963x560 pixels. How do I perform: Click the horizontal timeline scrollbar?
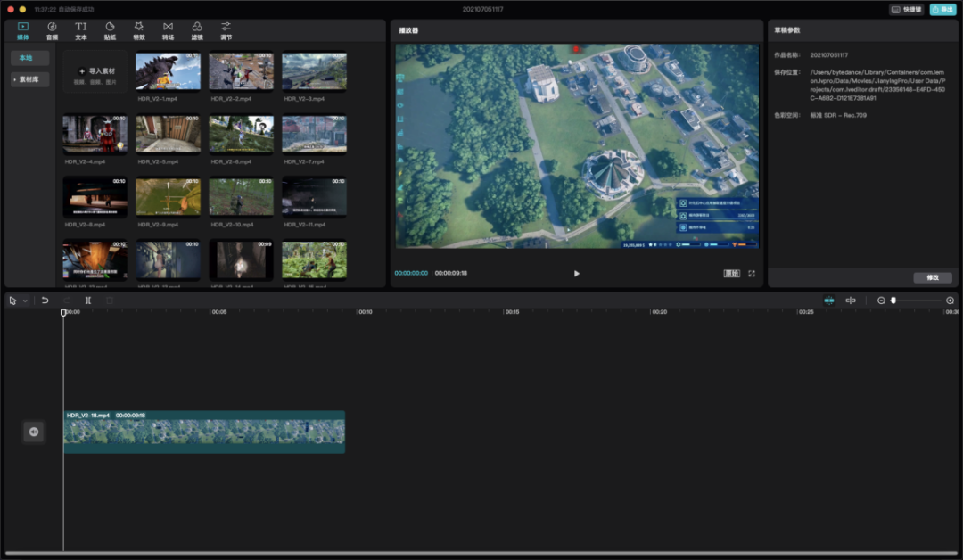click(x=481, y=553)
